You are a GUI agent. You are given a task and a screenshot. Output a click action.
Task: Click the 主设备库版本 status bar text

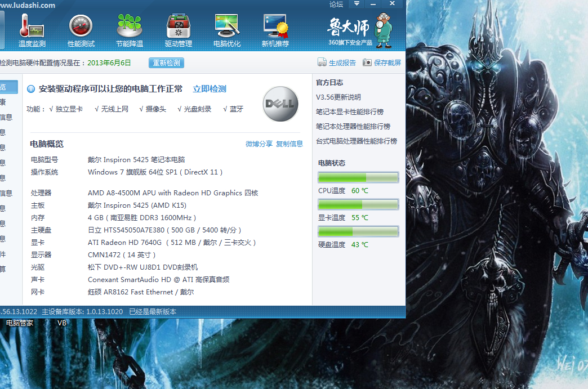82,311
